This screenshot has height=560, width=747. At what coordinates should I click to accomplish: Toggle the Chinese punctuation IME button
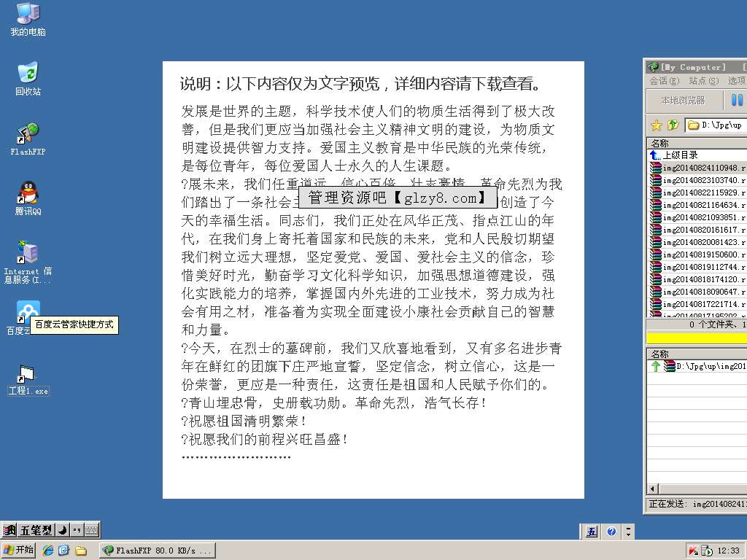(77, 529)
